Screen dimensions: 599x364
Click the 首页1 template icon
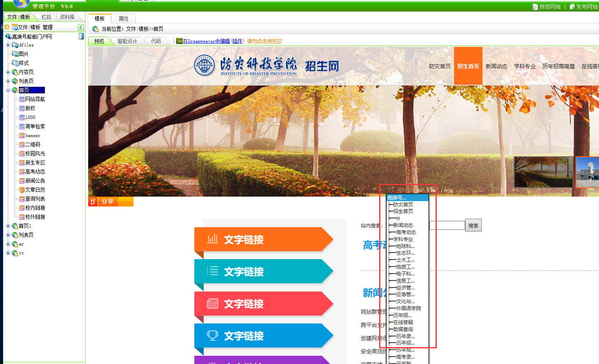point(15,226)
